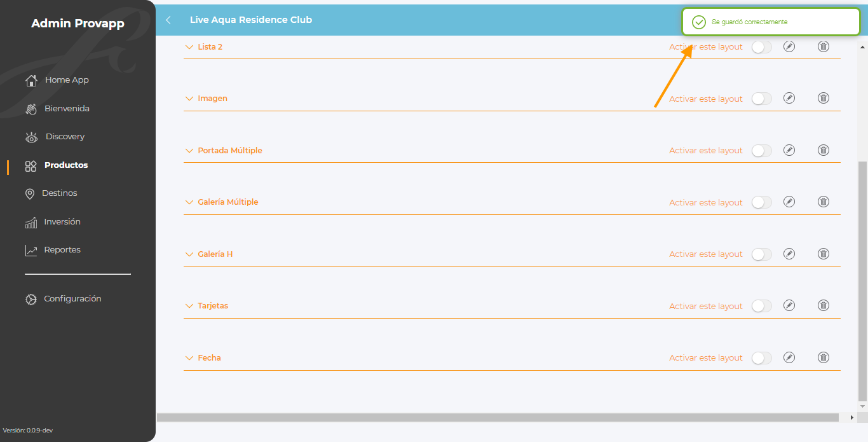Expand the Tarjetas section chevron
Screen dimensions: 868x442
click(189, 306)
